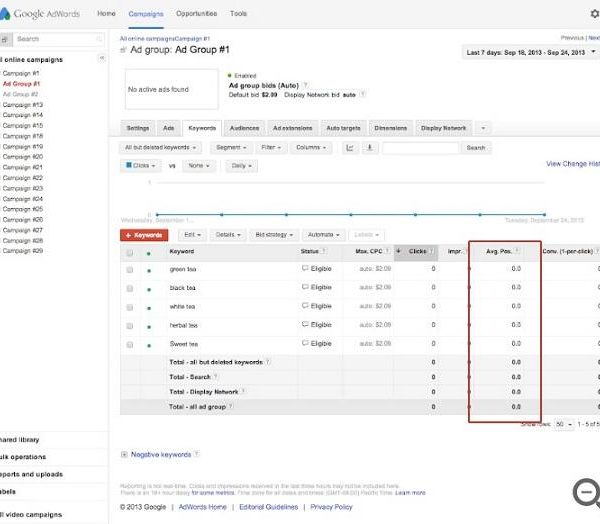This screenshot has height=524, width=600.
Task: Expand the Bid strategy dropdown
Action: [x=274, y=234]
